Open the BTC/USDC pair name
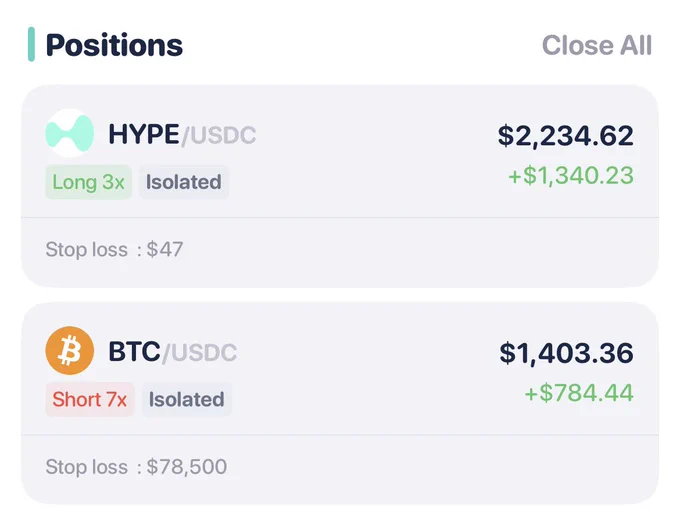 [173, 352]
